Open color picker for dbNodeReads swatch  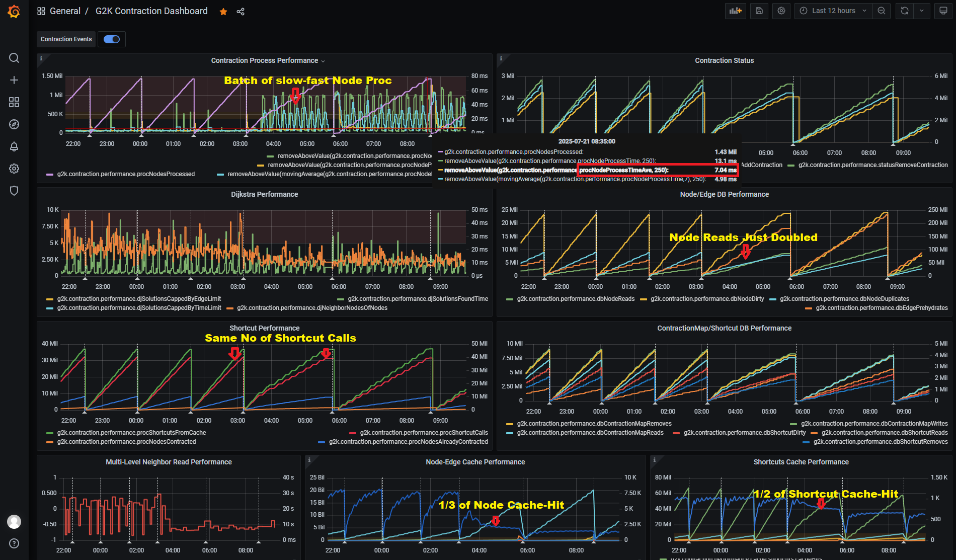(x=510, y=299)
